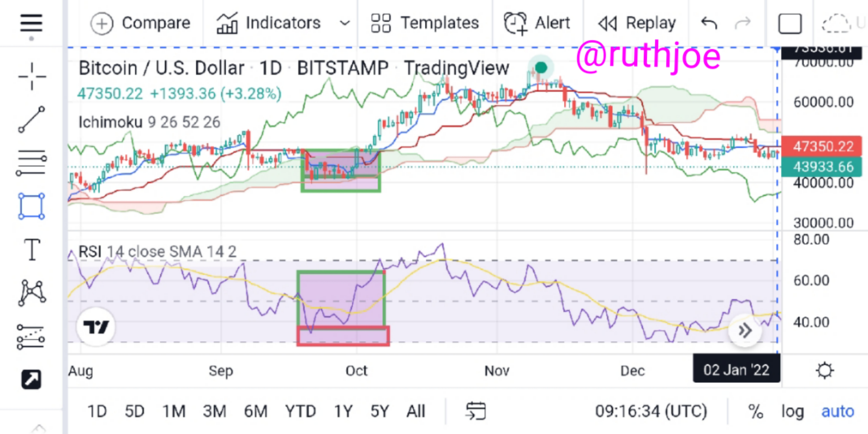Select 5Y time range

tap(380, 412)
